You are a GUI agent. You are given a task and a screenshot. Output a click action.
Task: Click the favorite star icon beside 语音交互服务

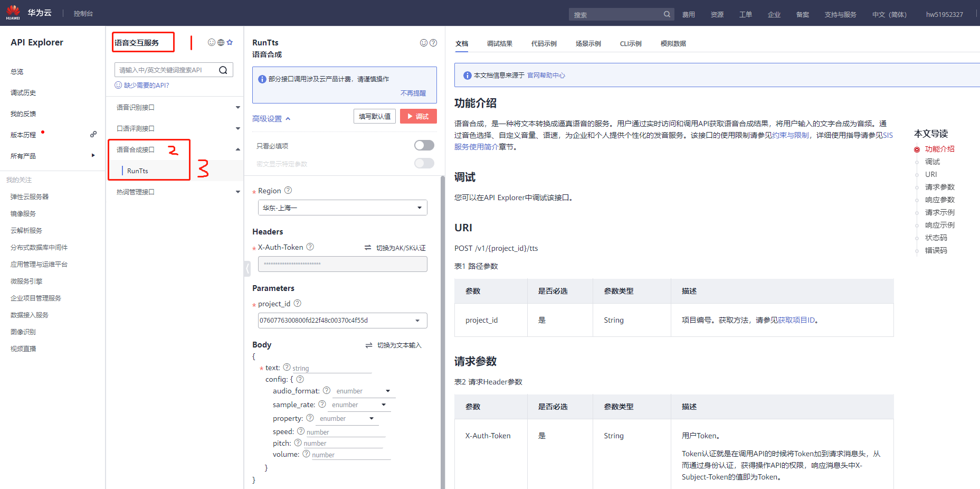click(x=230, y=42)
